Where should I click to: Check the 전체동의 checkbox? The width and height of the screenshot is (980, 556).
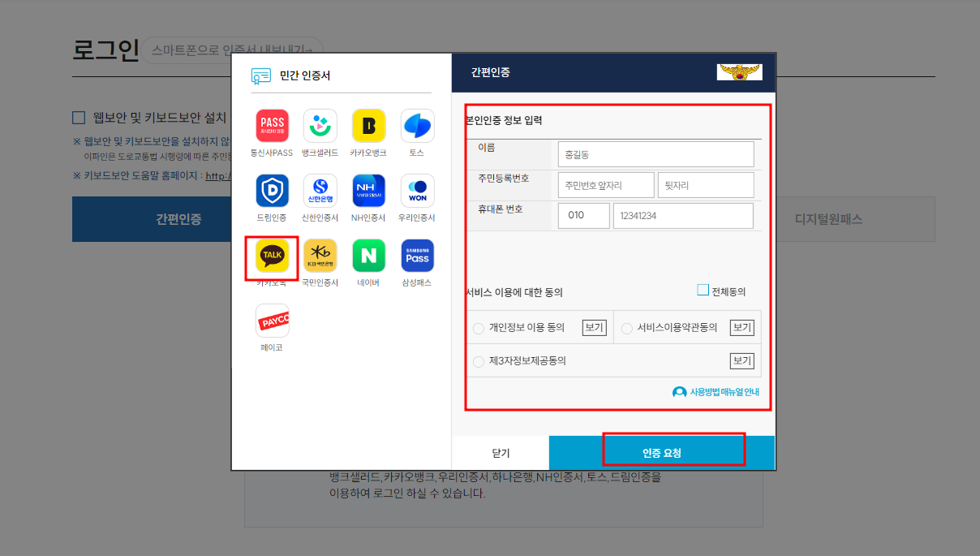click(703, 290)
